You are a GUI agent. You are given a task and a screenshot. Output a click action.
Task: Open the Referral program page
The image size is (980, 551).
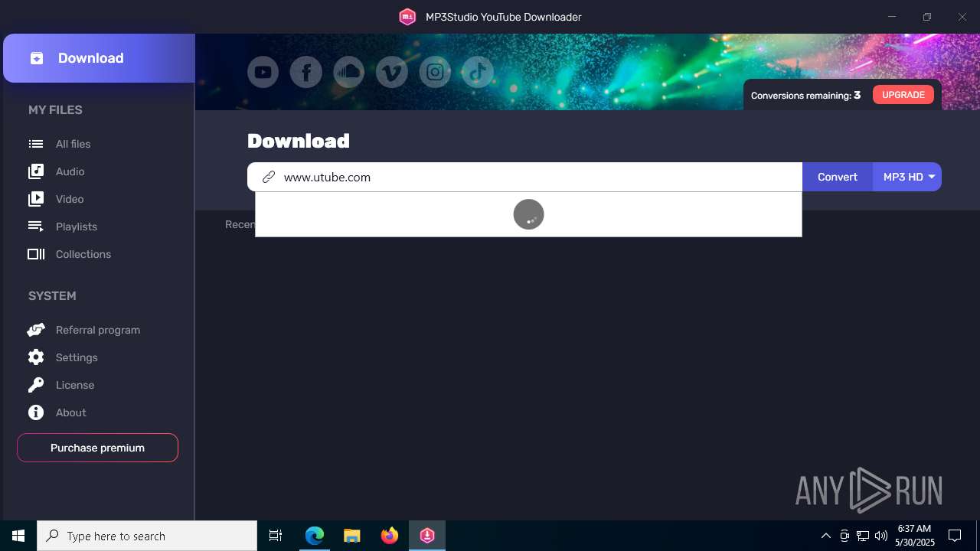(98, 330)
